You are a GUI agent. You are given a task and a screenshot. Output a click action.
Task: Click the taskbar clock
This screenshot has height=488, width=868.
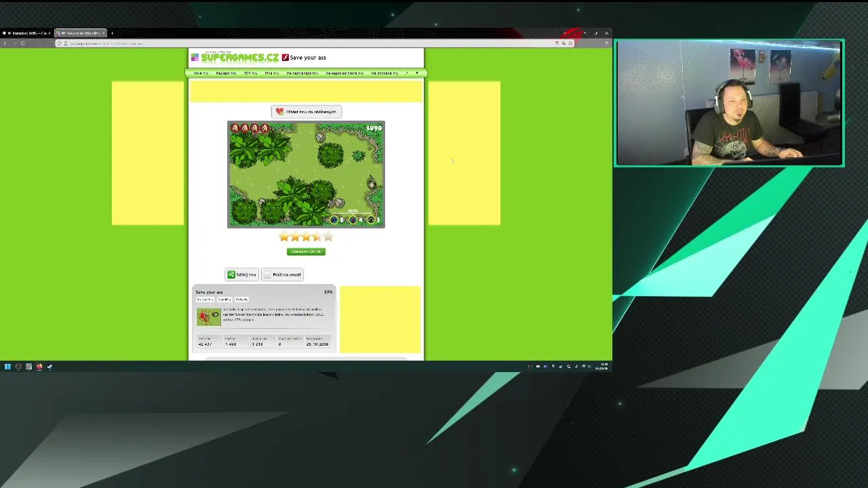(x=601, y=367)
